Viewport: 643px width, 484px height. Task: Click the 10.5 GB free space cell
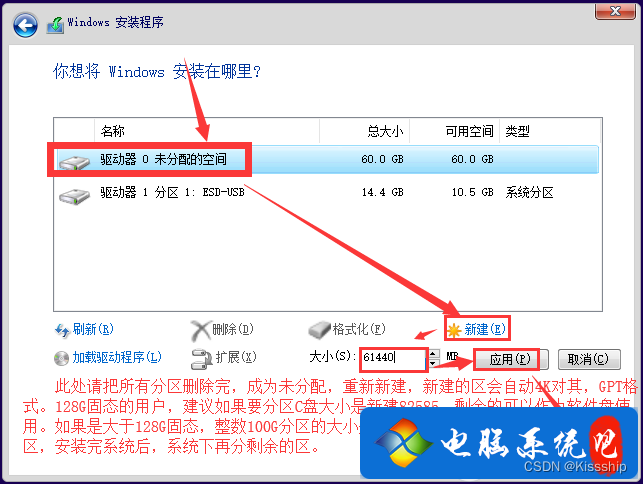[472, 192]
